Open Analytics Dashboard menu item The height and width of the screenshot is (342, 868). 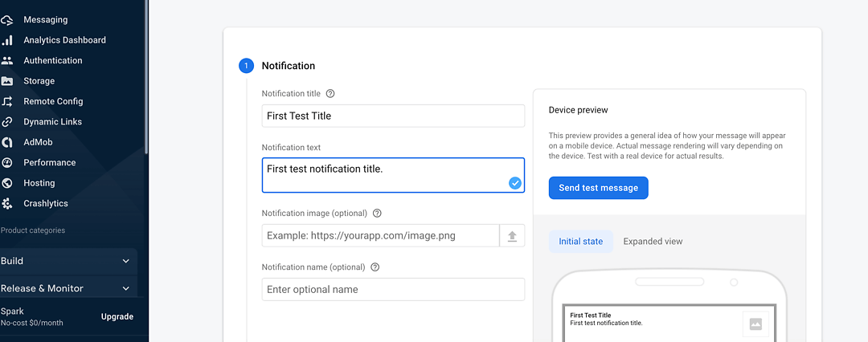(65, 40)
